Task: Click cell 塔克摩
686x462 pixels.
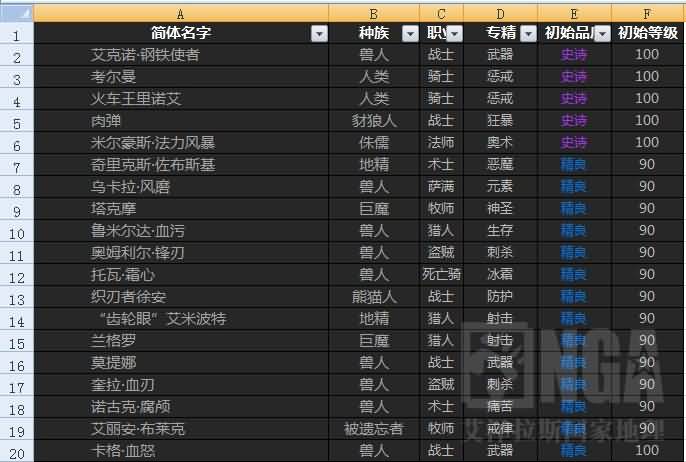Action: [x=181, y=209]
